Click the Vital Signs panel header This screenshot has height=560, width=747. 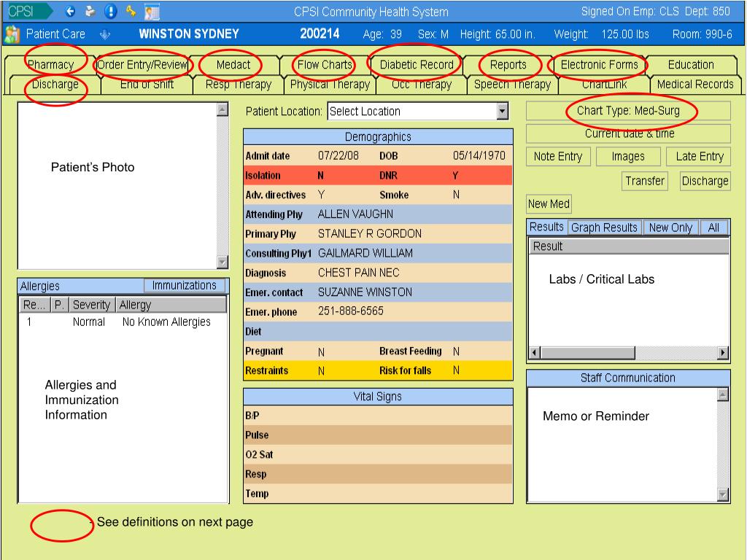(x=378, y=396)
